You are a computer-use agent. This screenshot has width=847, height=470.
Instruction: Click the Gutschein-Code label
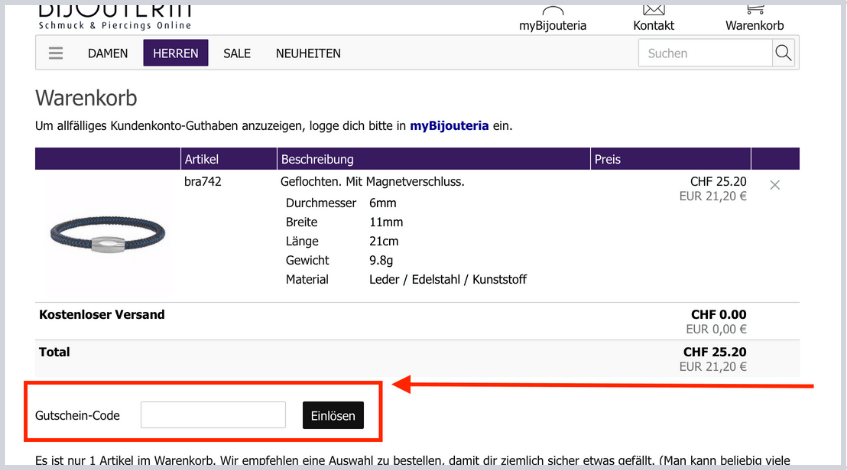(77, 415)
